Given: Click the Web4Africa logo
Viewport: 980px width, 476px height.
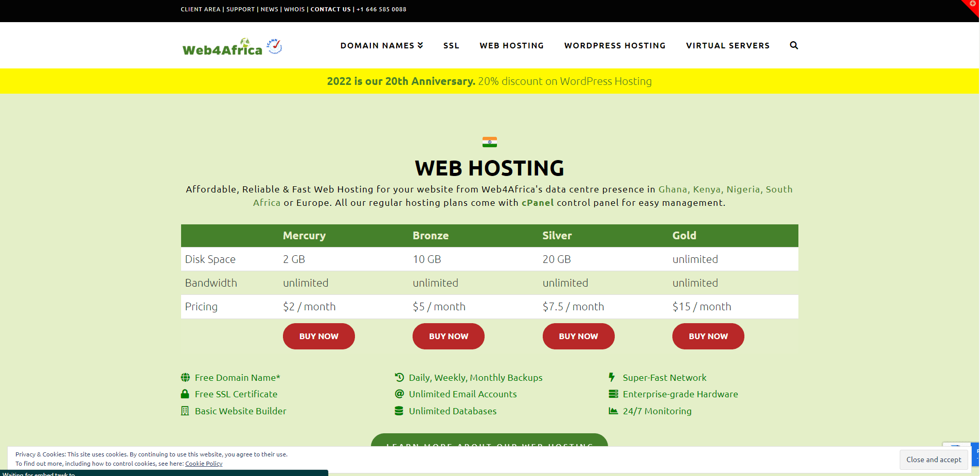Looking at the screenshot, I should [x=222, y=47].
